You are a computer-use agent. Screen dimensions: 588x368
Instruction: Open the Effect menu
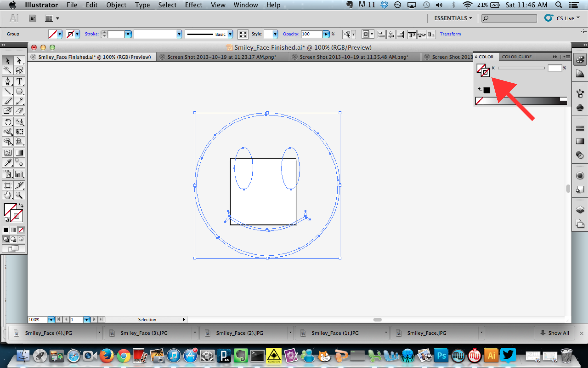click(x=193, y=5)
